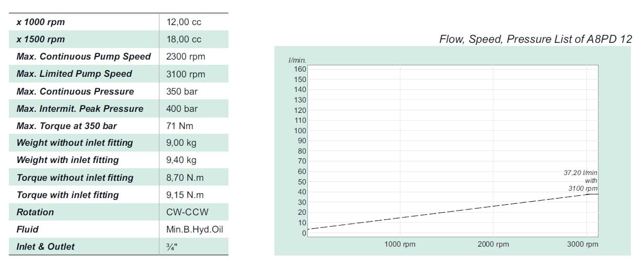Screen dimensions: 644x267
Task: Click the Max. Continuous Pressure row label
Action: tap(75, 91)
